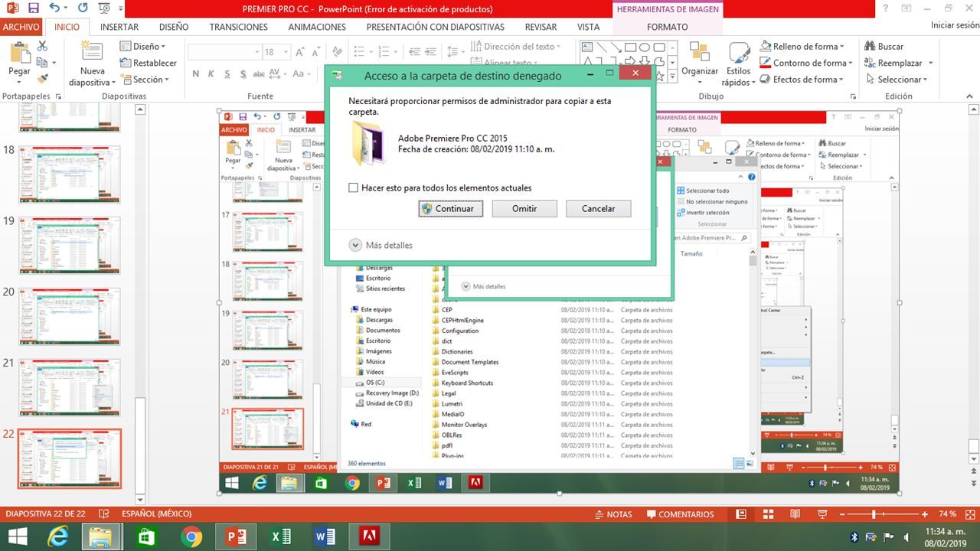This screenshot has width=980, height=551.
Task: Click ESPAÑOL (MÉXICO) language in status bar
Action: [156, 514]
